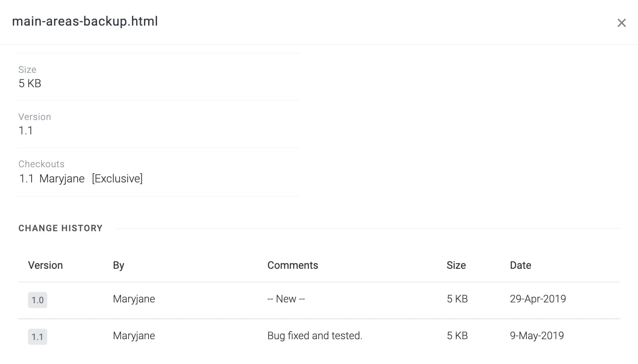Click the 29-Apr-2019 date cell
The image size is (638, 364).
pos(538,299)
